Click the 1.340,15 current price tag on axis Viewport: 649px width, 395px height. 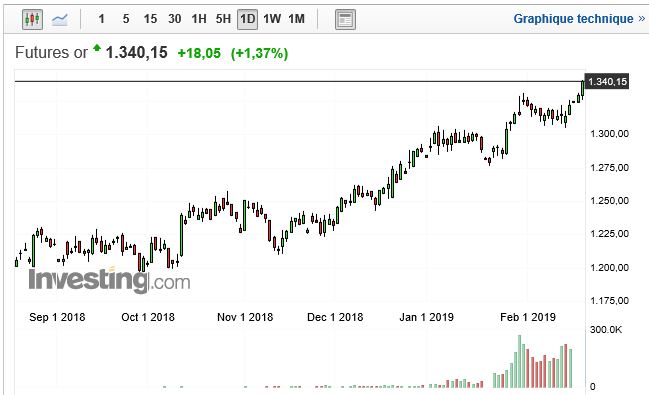607,82
